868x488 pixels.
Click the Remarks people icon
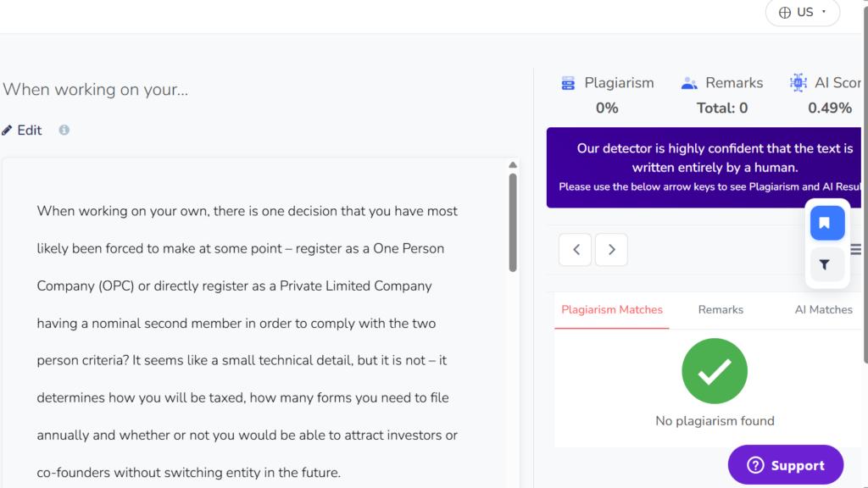(x=689, y=83)
